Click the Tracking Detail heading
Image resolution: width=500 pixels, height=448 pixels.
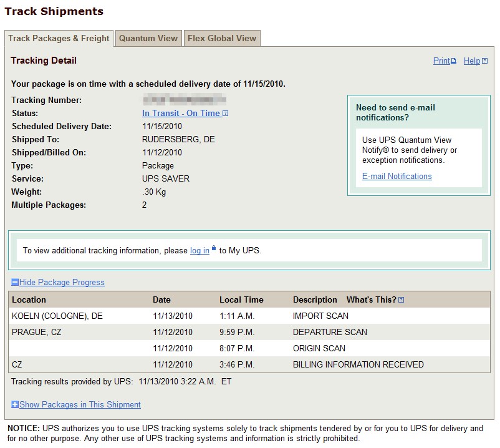click(44, 61)
